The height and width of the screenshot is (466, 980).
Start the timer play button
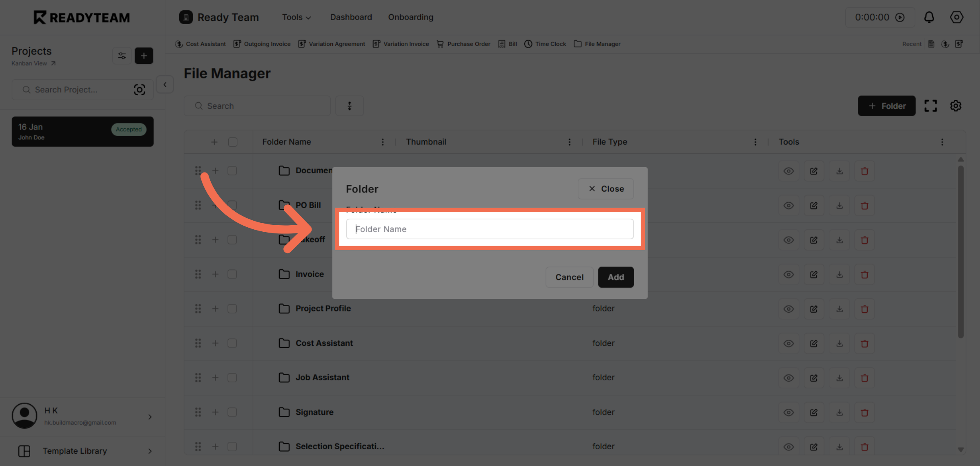tap(900, 17)
